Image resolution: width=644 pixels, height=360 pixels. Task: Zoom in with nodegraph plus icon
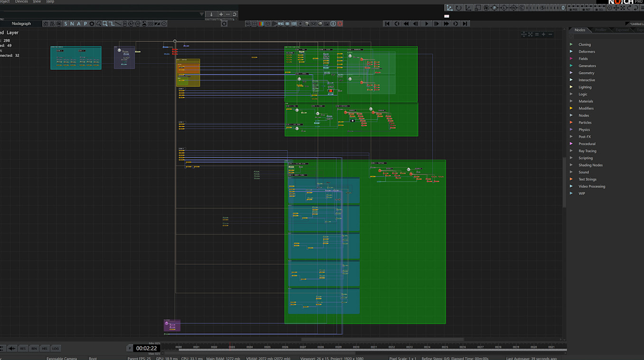click(x=543, y=34)
